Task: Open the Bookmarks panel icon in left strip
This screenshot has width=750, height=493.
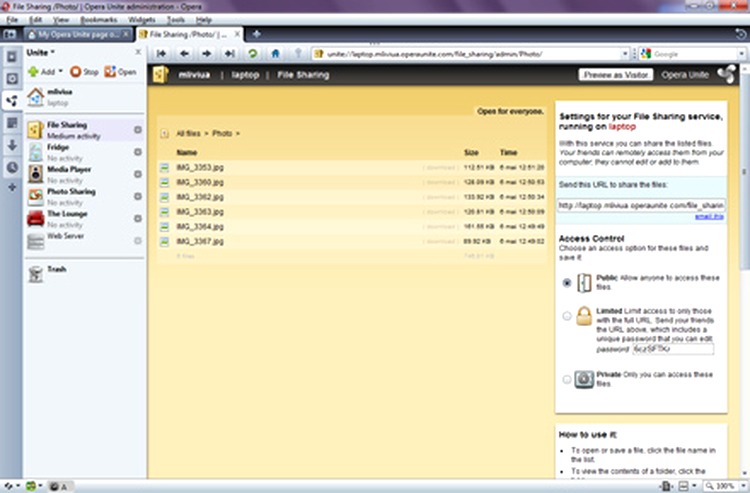Action: tap(12, 57)
